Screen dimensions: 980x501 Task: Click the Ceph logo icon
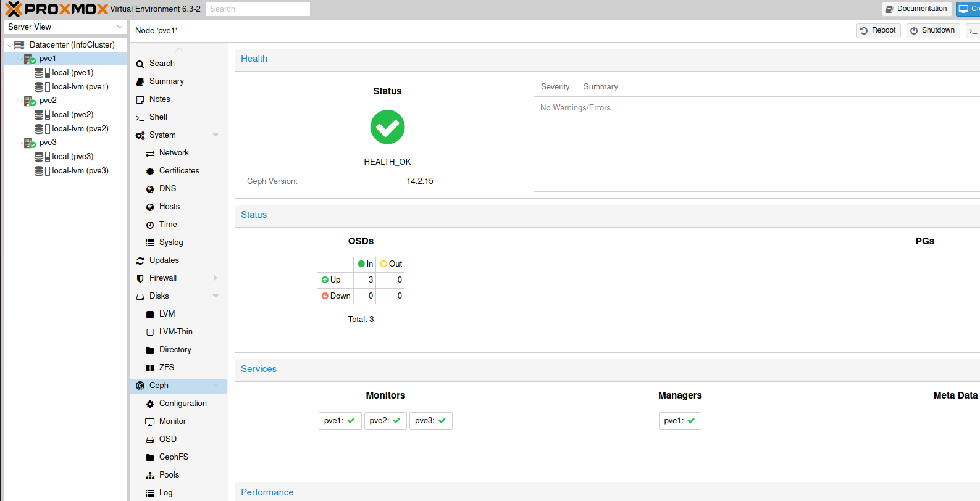(x=140, y=386)
